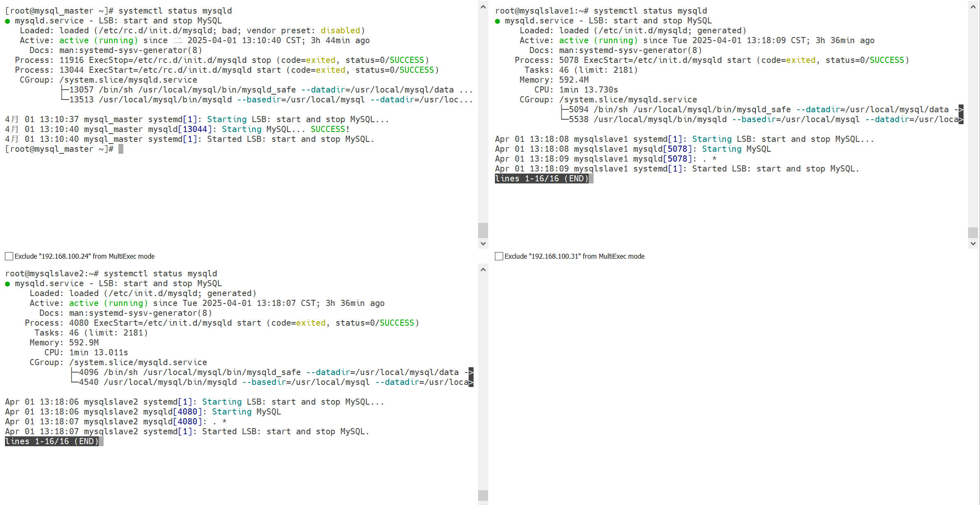980x505 pixels.
Task: Click 'lines 1-16/16 (END)' pager in mysqlslave2
Action: point(52,441)
